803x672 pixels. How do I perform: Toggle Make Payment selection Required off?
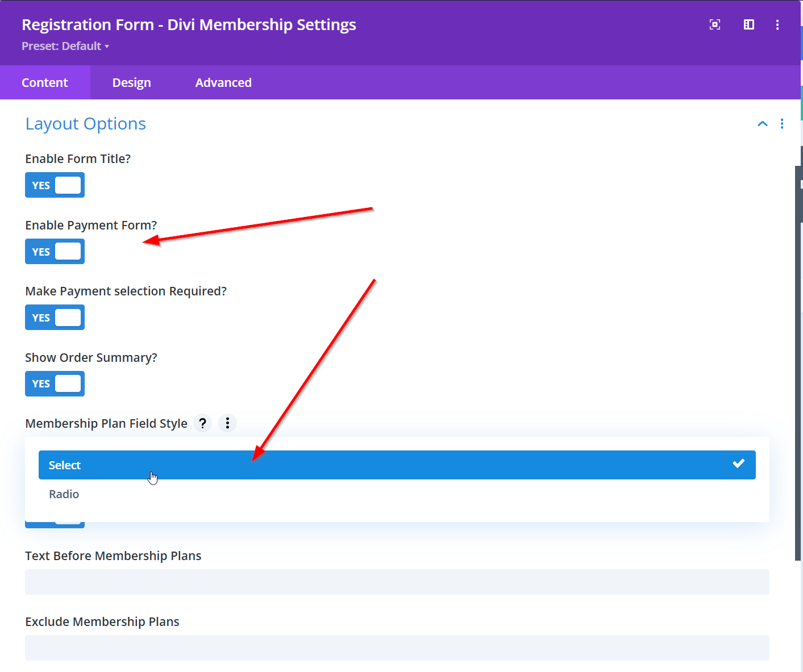(x=55, y=317)
